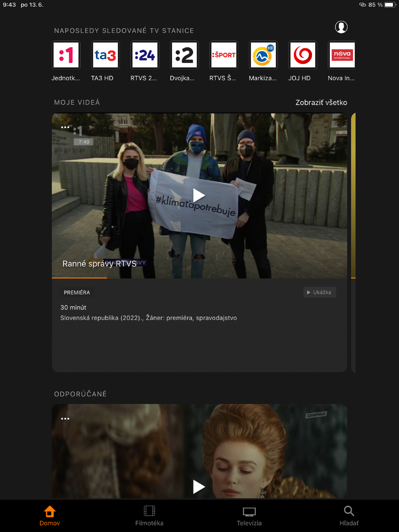
Task: Click the '30 minút' duration text
Action: pos(73,307)
